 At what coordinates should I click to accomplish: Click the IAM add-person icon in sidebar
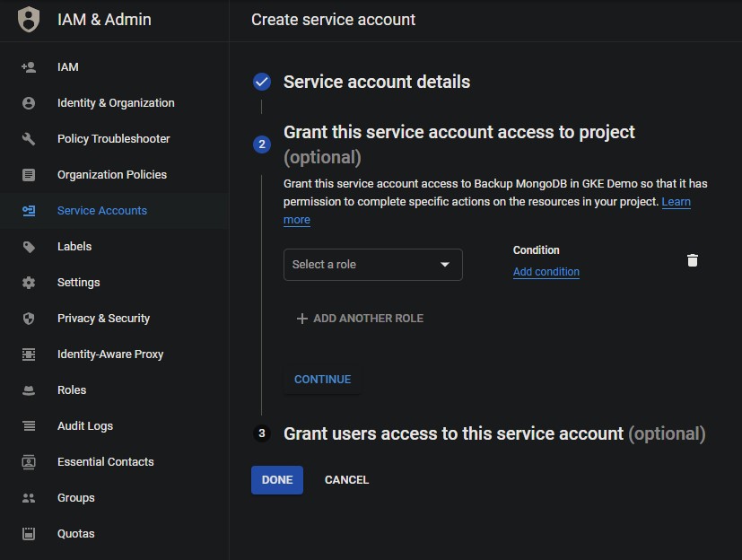(29, 67)
